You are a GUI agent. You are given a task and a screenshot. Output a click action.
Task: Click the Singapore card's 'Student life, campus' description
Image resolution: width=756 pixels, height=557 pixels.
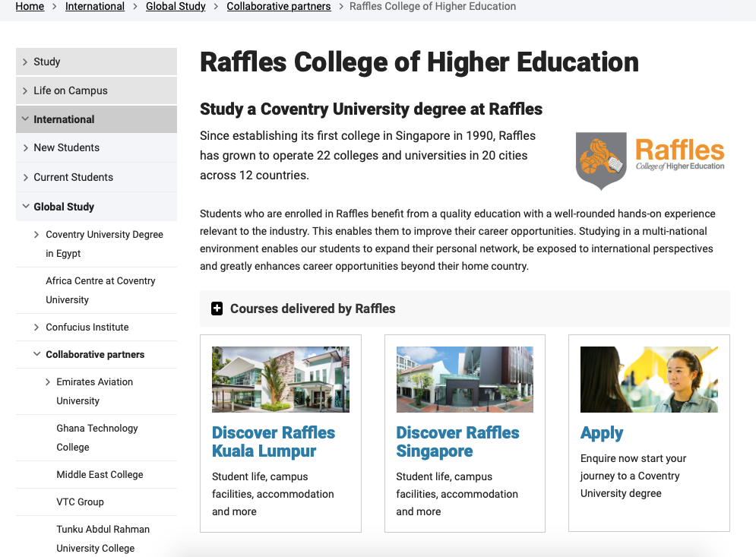(x=457, y=494)
